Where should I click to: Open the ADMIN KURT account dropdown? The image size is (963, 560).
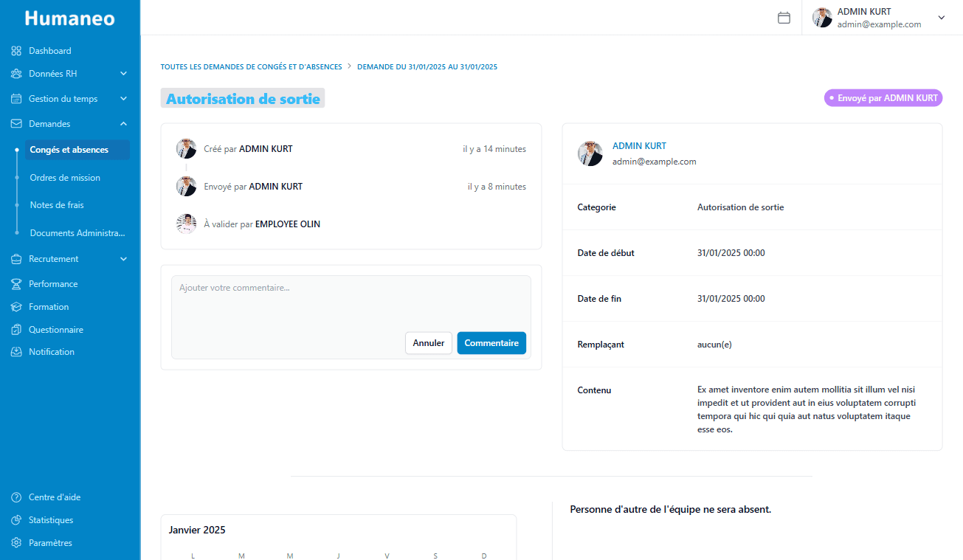[x=941, y=17]
